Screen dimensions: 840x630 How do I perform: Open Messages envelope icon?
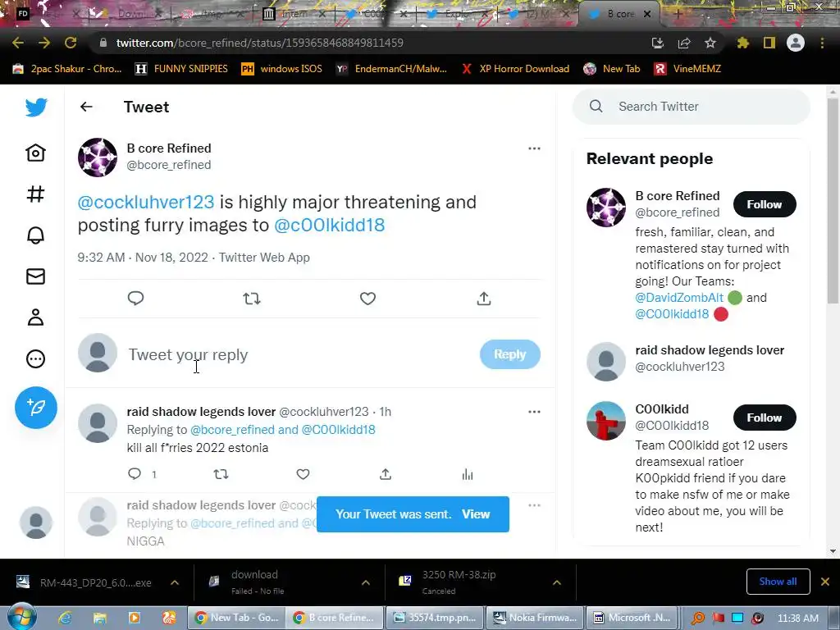[x=36, y=276]
